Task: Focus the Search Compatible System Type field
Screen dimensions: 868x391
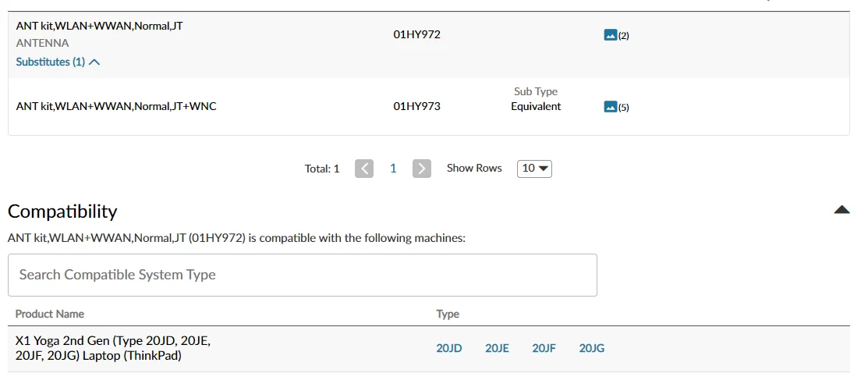Action: (302, 275)
